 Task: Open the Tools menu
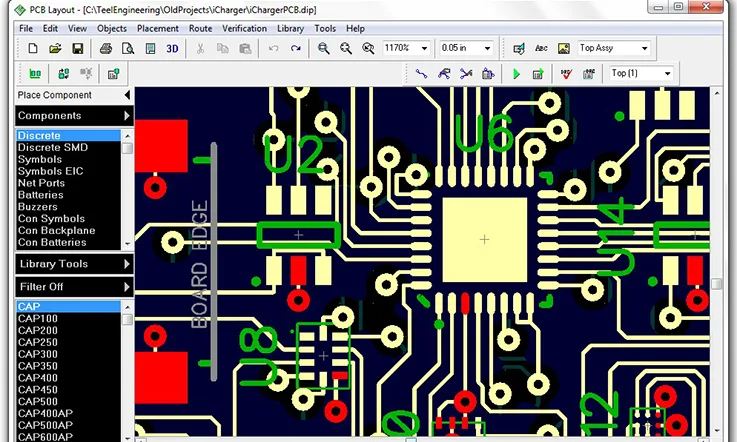pyautogui.click(x=325, y=28)
